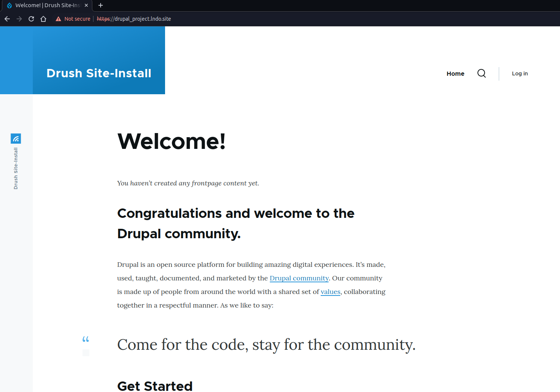560x392 pixels.
Task: Click the 'Congratulations and welcome' heading
Action: 236,224
